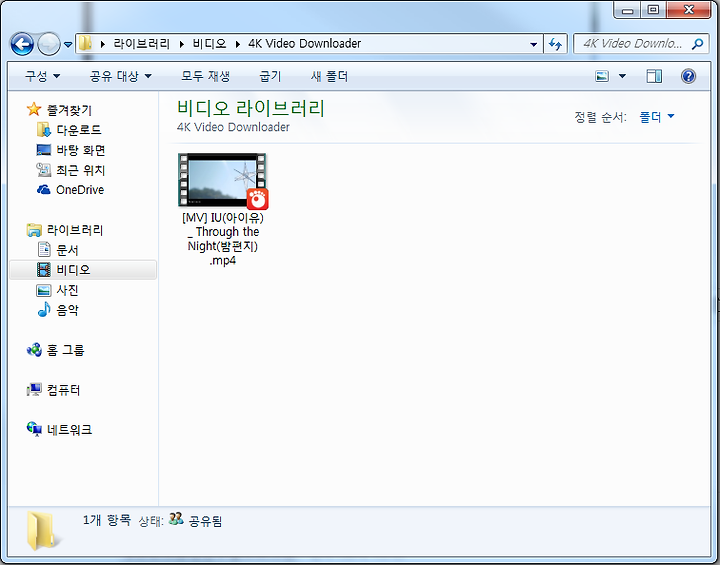Click the 비디오 라이브러리 heading
This screenshot has width=720, height=565.
pyautogui.click(x=251, y=108)
